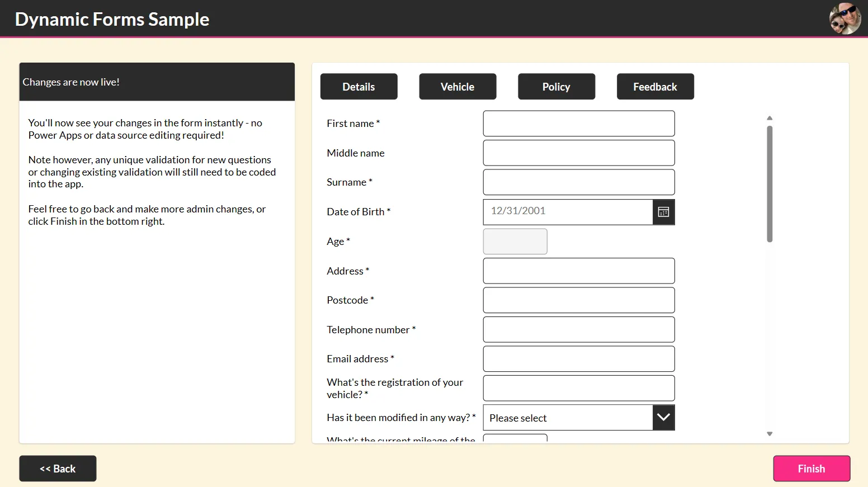
Task: Go back with the << Back button
Action: 58,469
